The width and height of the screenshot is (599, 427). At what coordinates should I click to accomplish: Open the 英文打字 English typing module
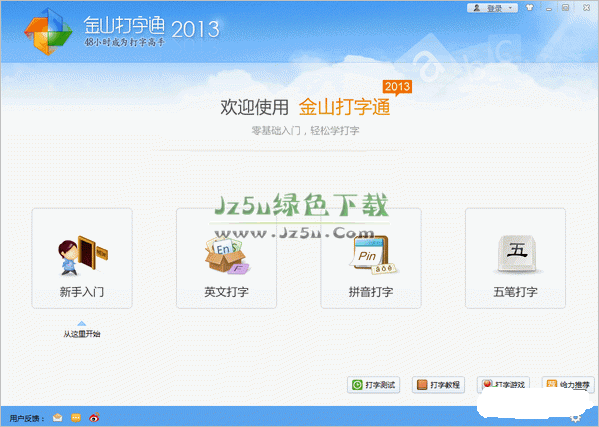226,258
